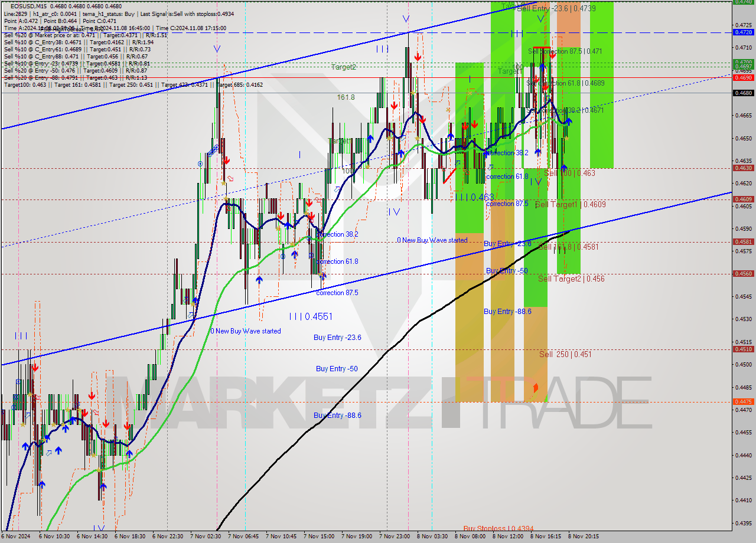Click the green 'Target2' label
The image size is (756, 543).
pos(343,67)
